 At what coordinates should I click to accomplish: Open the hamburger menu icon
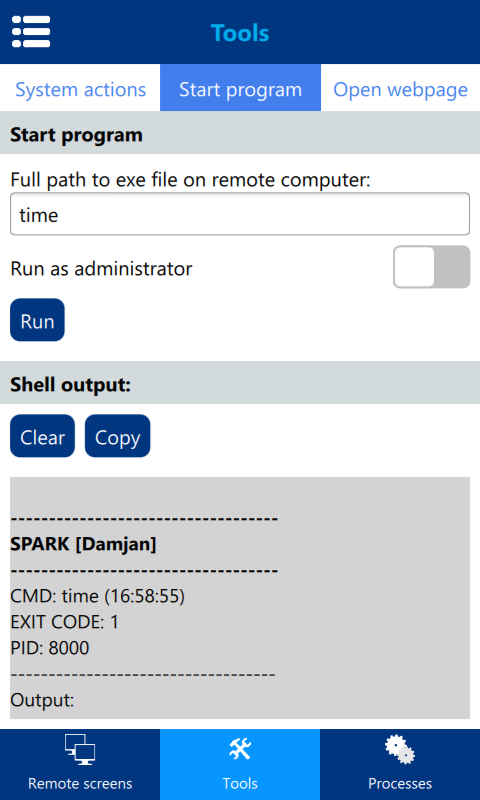tap(31, 32)
